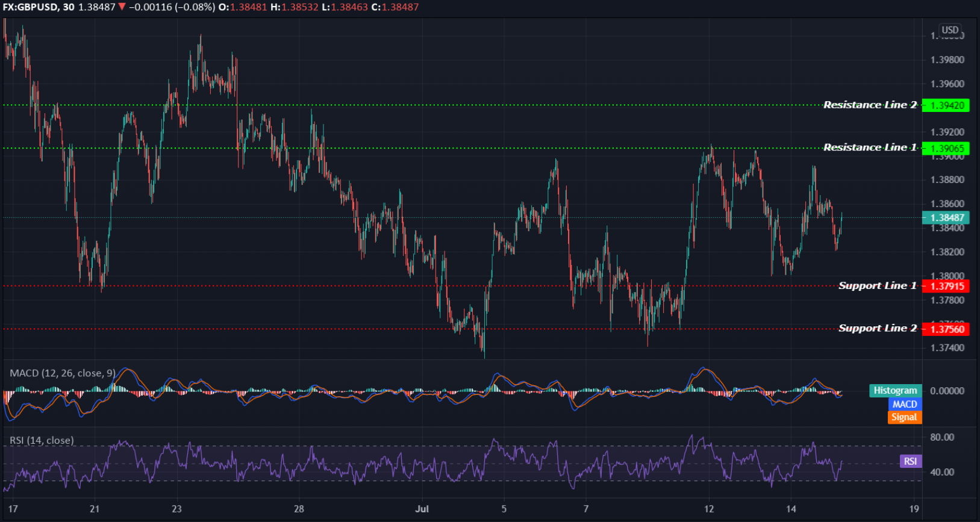
Task: Click the 1.38800 price axis value
Action: click(x=947, y=180)
